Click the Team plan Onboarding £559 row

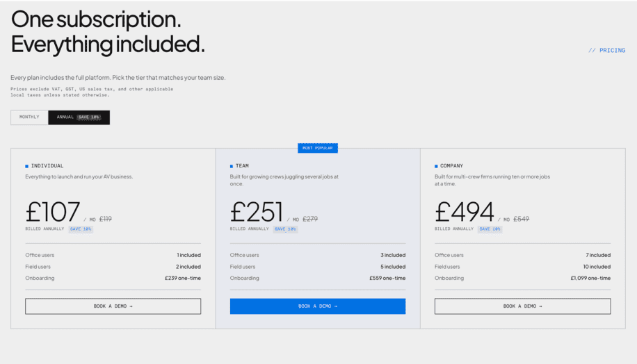click(318, 279)
